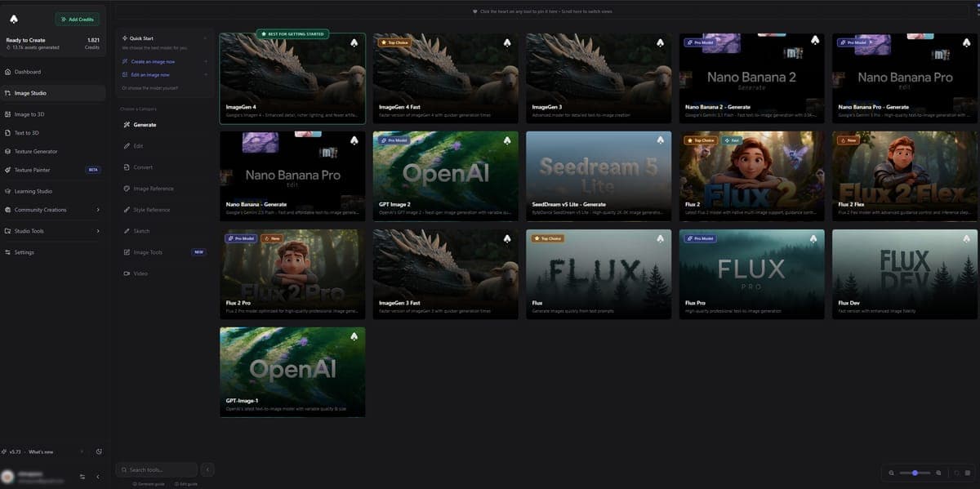Expand Community Creations chevron
Viewport: 980px width, 489px height.
point(98,210)
